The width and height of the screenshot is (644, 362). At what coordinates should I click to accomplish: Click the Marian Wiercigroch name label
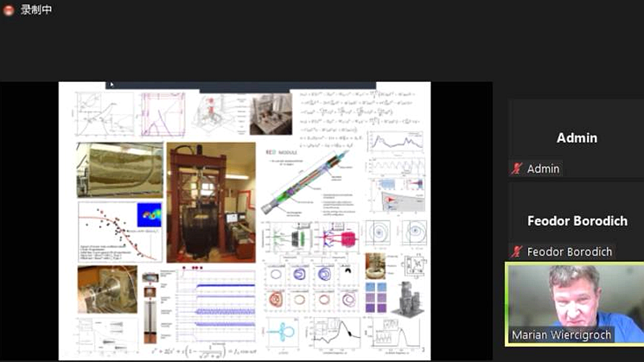tap(561, 335)
